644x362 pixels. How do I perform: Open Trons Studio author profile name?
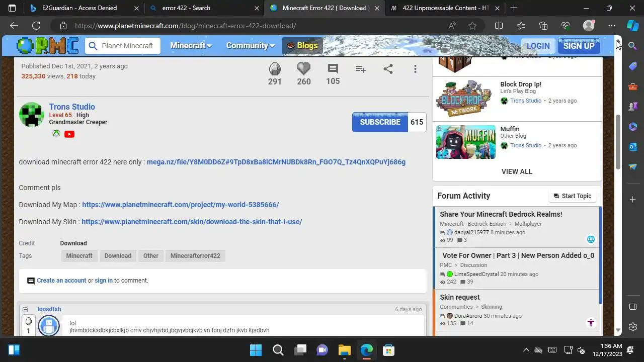pyautogui.click(x=72, y=107)
